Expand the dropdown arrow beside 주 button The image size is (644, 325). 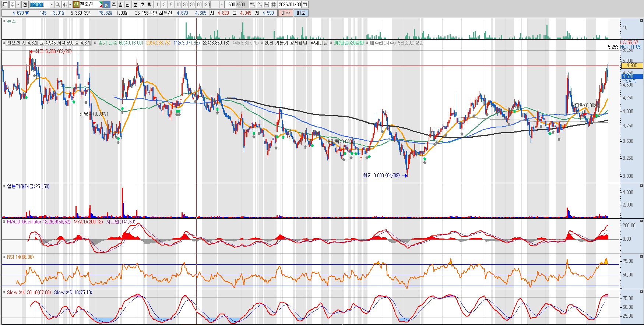tap(18, 4)
